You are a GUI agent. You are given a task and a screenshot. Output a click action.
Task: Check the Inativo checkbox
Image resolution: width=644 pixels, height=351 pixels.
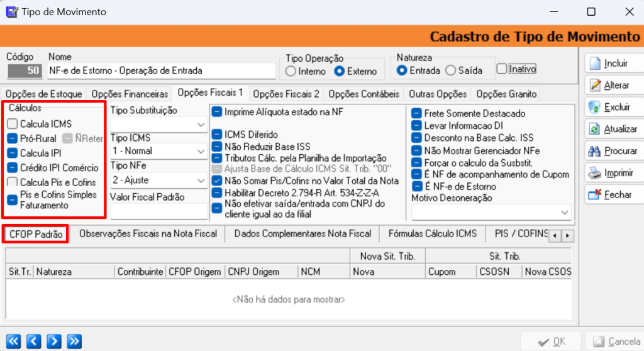[x=501, y=69]
